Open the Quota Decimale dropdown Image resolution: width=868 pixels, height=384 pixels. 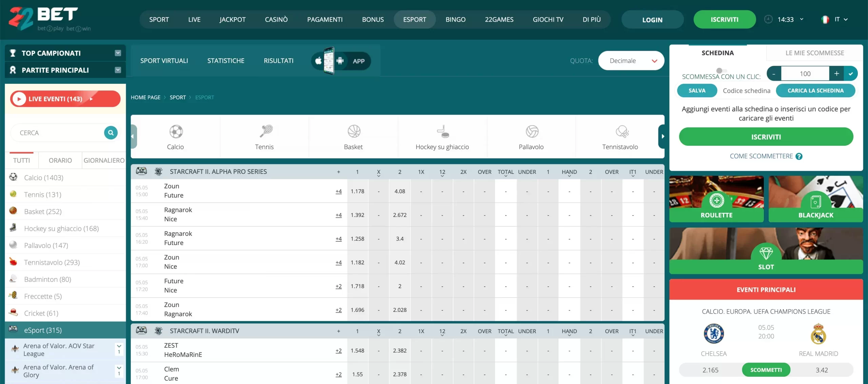click(631, 61)
